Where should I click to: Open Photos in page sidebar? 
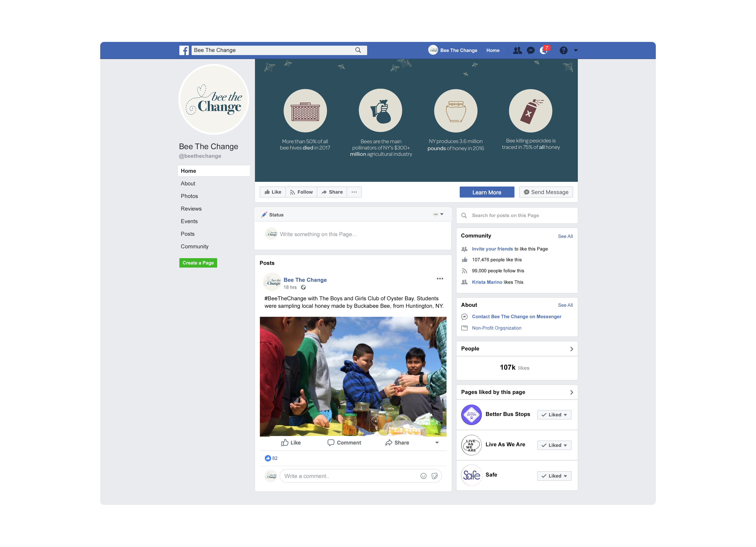point(189,196)
